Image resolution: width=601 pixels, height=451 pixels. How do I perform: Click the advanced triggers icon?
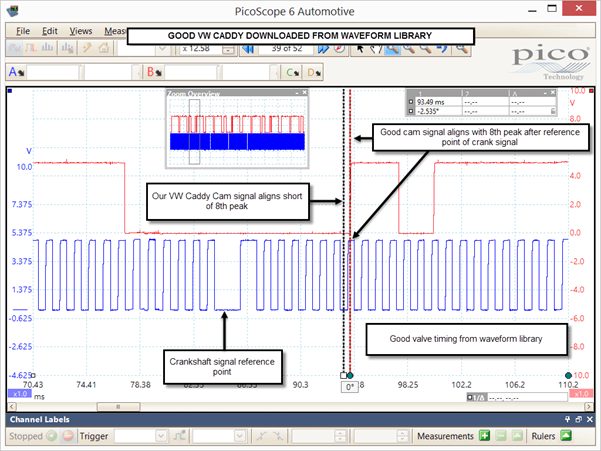point(179,436)
